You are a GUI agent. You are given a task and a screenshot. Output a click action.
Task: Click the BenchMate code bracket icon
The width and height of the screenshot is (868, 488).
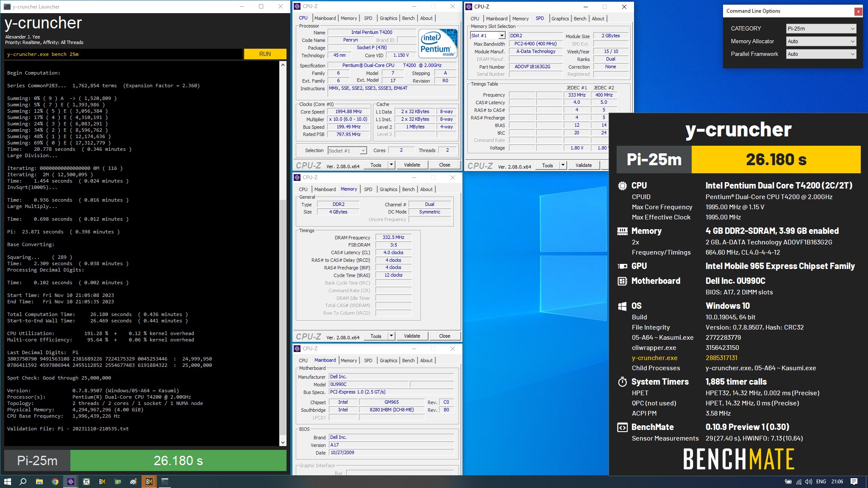coord(622,427)
